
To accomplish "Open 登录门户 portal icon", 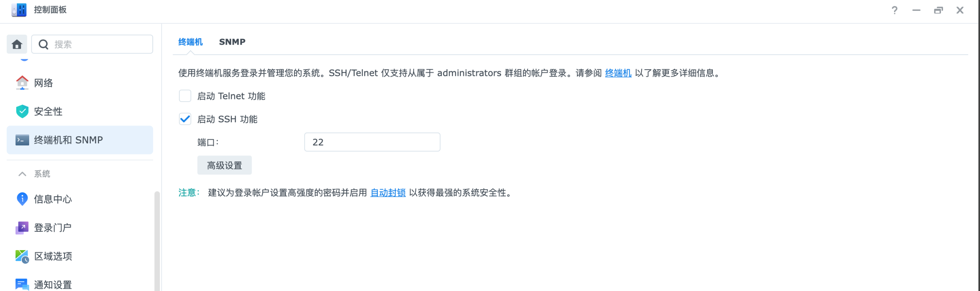I will 22,228.
